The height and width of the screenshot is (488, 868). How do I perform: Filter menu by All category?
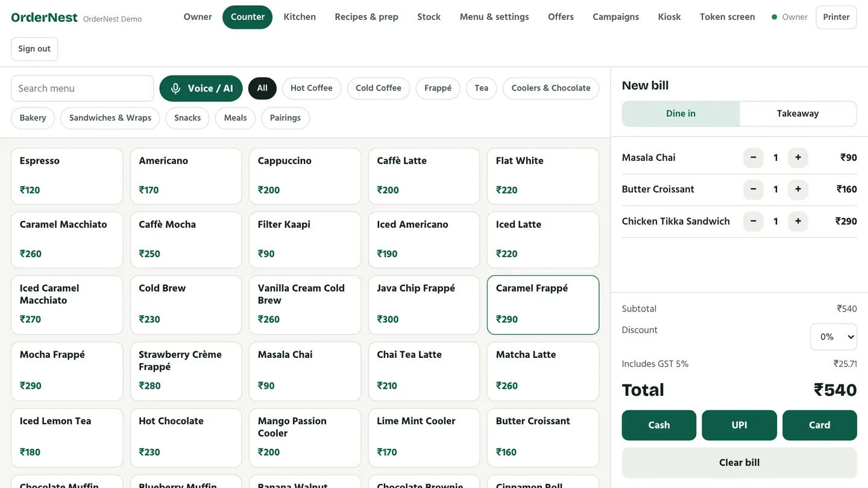click(x=262, y=88)
